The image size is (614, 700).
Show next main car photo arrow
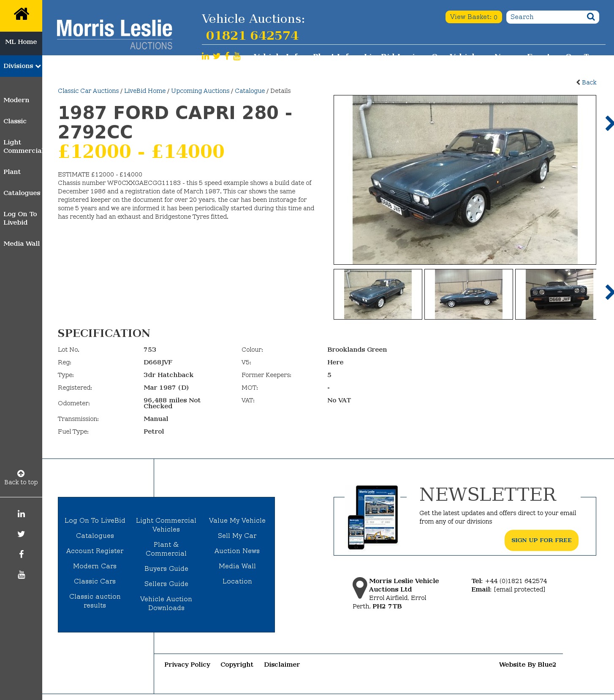[x=609, y=123]
